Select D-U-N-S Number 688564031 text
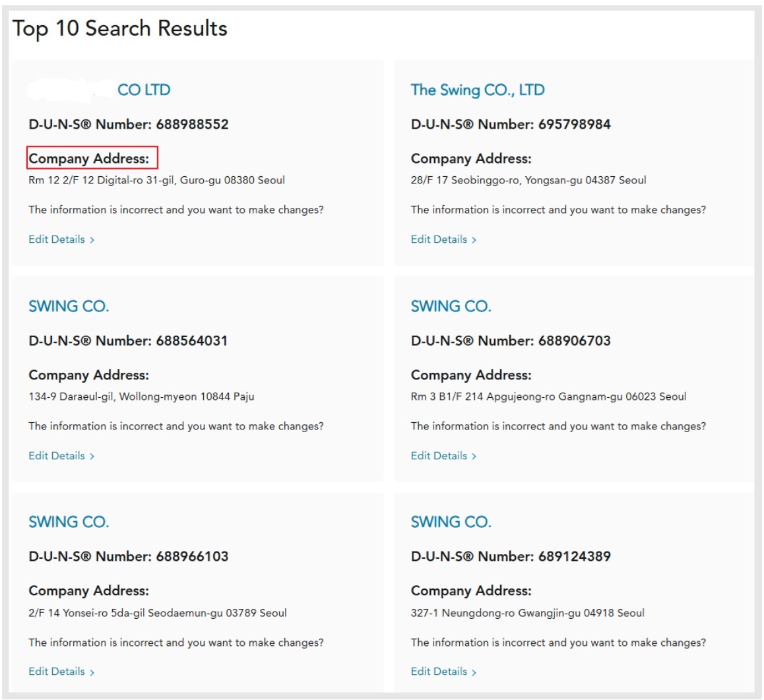Viewport: 764px width, 700px height. coord(128,340)
